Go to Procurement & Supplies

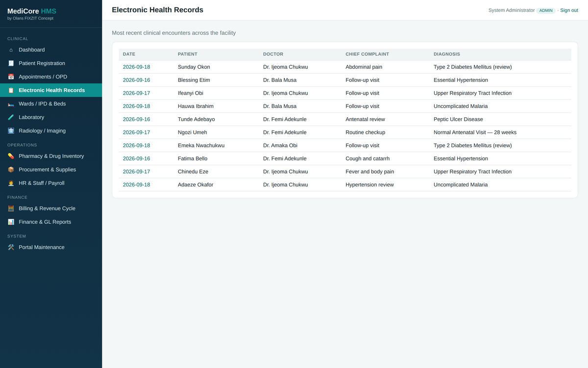[x=51, y=169]
